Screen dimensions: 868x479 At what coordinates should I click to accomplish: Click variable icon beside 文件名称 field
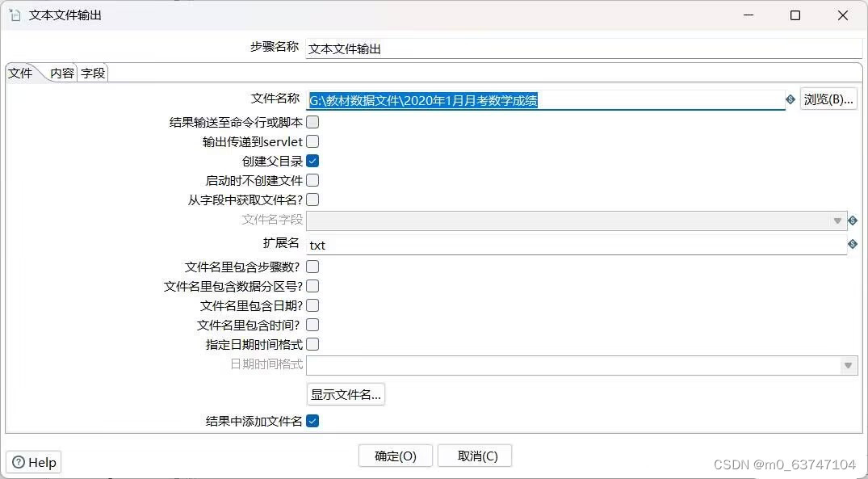tap(790, 99)
